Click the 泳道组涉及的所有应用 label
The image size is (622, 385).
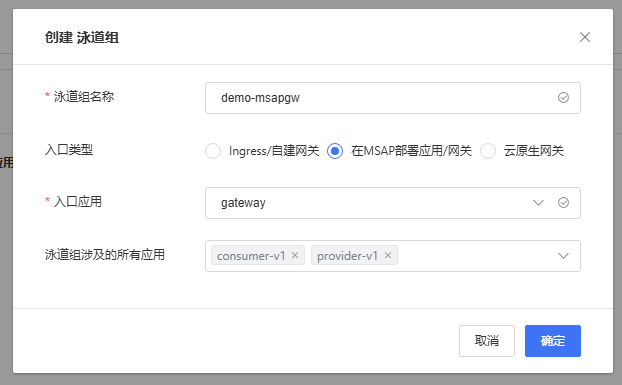pyautogui.click(x=105, y=255)
